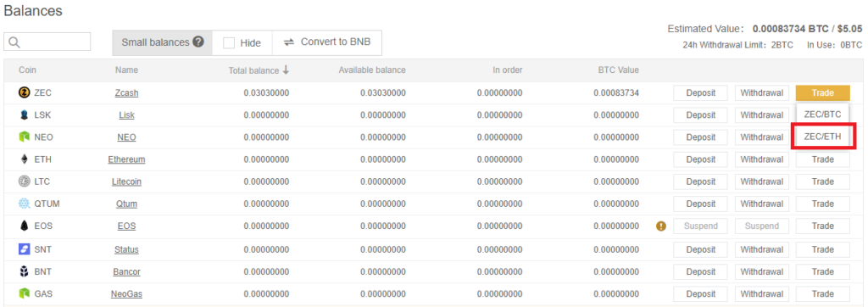Click Withdrawal for LTC
This screenshot has height=307, width=868.
[x=762, y=181]
